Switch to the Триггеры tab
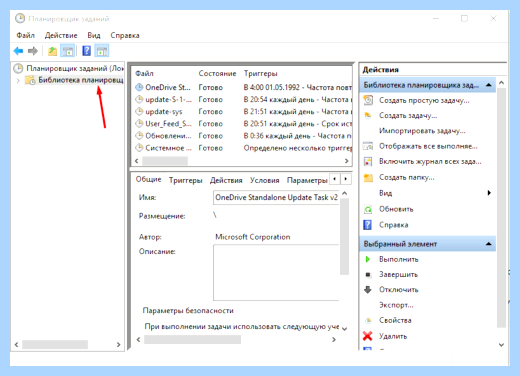Viewport: 520px width, 376px height. click(x=186, y=180)
